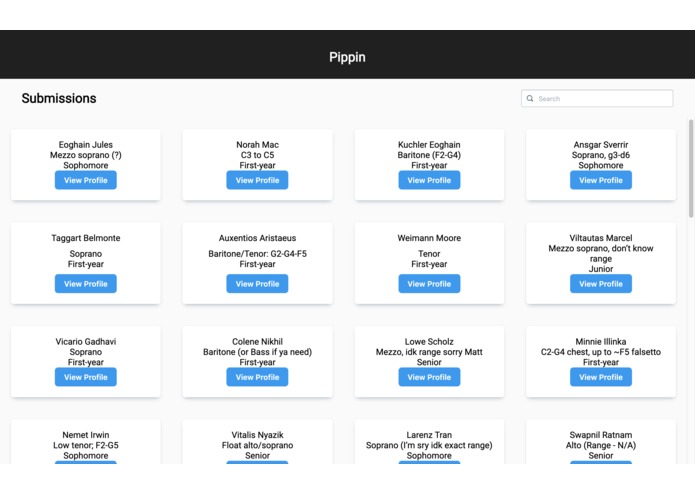Click 'Soprano, g3-d6' text
This screenshot has width=695, height=494.
pos(601,155)
